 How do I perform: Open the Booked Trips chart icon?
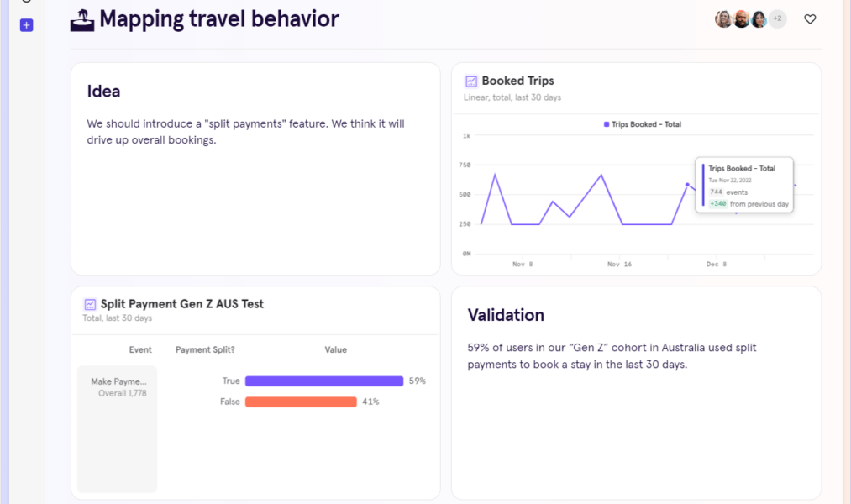click(x=472, y=81)
